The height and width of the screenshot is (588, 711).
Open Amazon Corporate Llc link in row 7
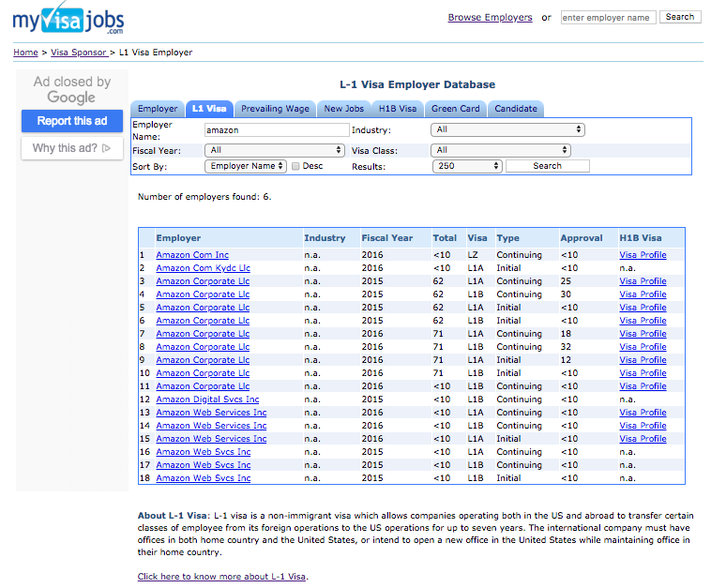pos(203,334)
